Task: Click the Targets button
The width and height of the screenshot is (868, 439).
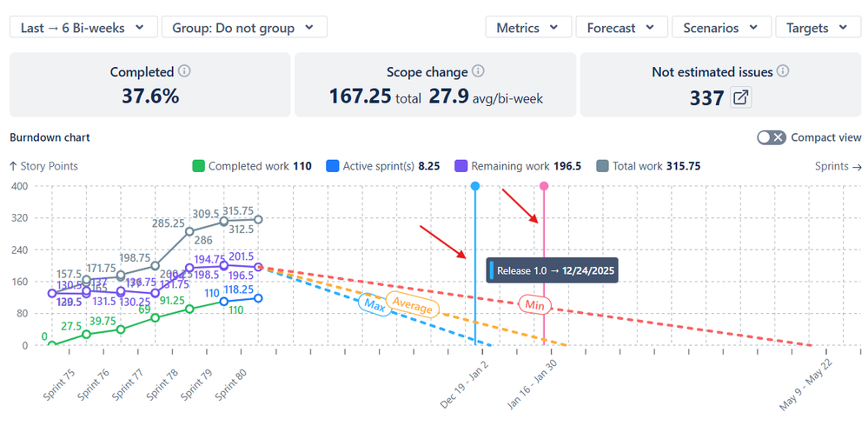Action: click(817, 28)
